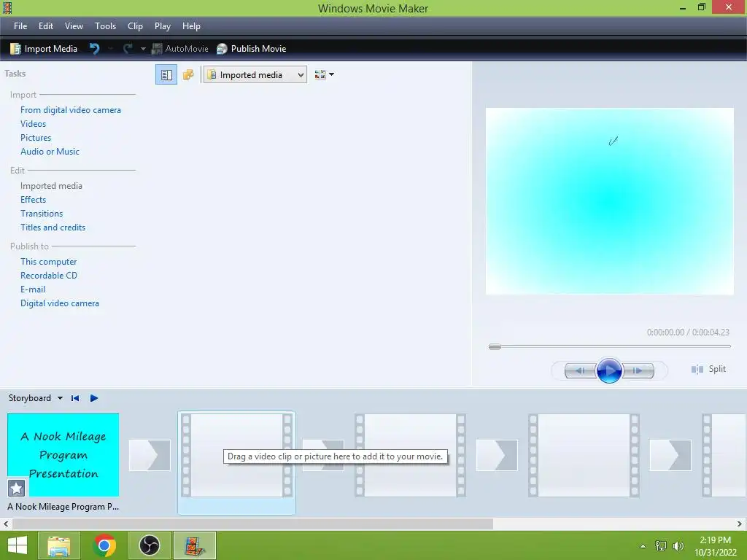
Task: Show hidden tray icons arrow
Action: (x=643, y=546)
